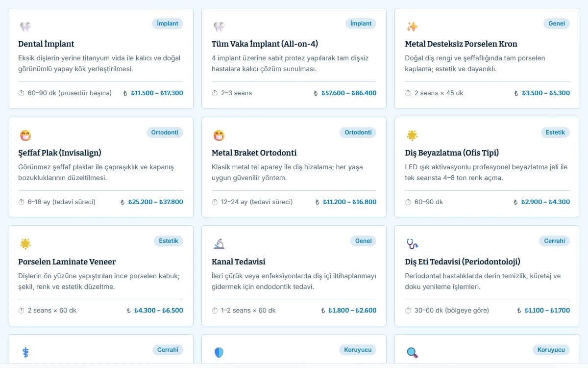Select the Genel tag on Porselen Kron card
The width and height of the screenshot is (588, 368).
click(557, 24)
